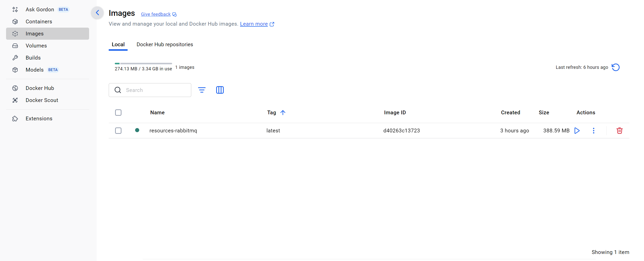Click the Docker Hub icon
Image resolution: width=644 pixels, height=261 pixels.
pyautogui.click(x=15, y=88)
